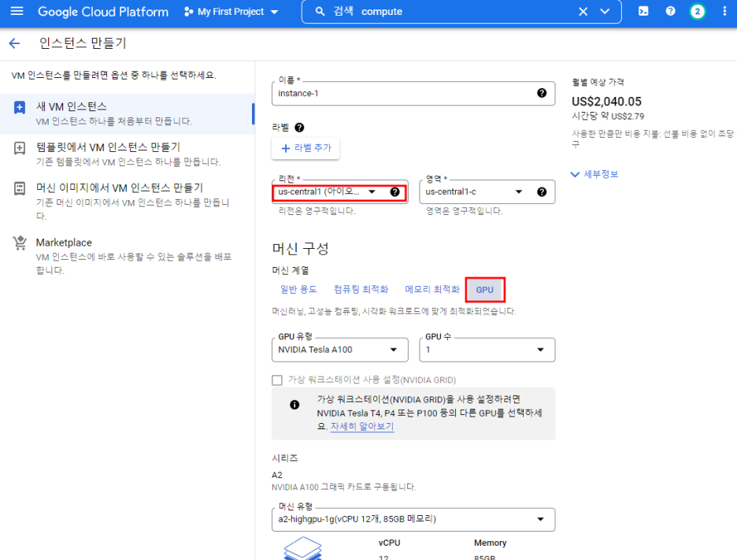Select 머신 이미지에서 VM 인스턴스 만들기
Viewport: 737px width, 560px height.
point(127,202)
